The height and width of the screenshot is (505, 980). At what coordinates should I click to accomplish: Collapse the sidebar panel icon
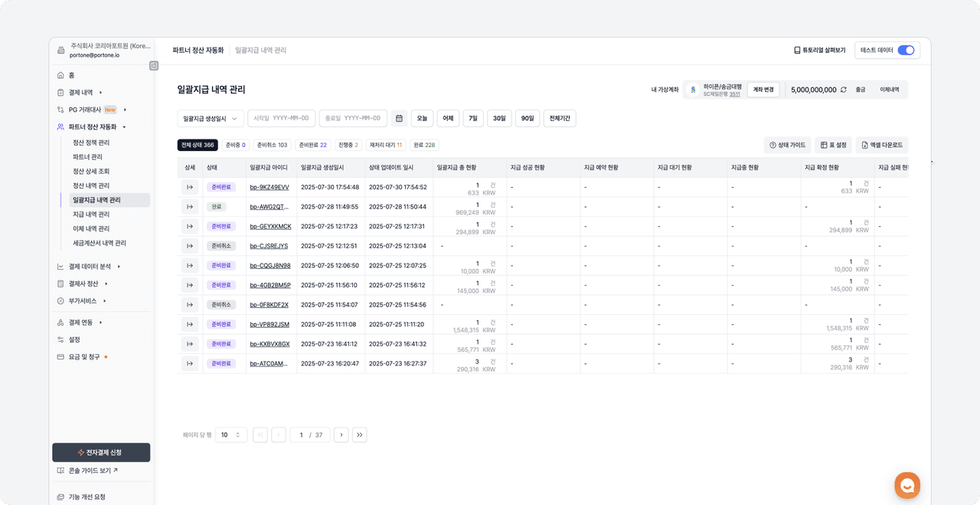(154, 66)
